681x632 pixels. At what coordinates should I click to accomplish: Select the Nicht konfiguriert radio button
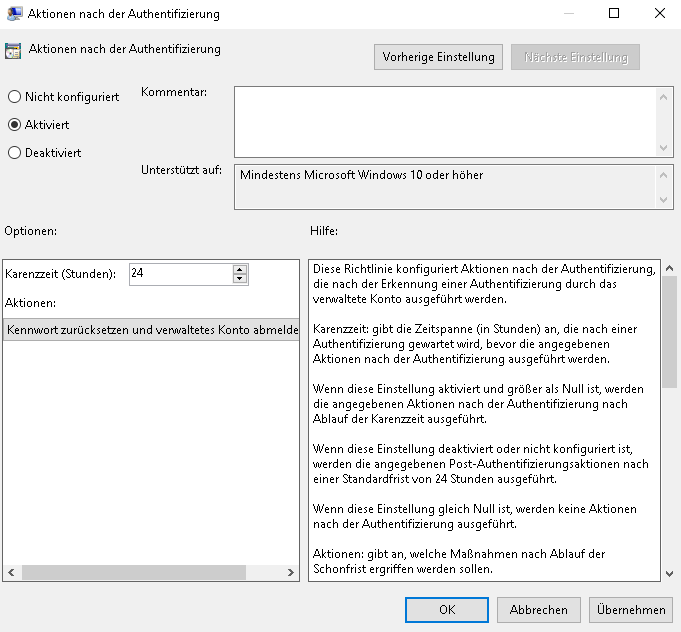click(x=14, y=97)
